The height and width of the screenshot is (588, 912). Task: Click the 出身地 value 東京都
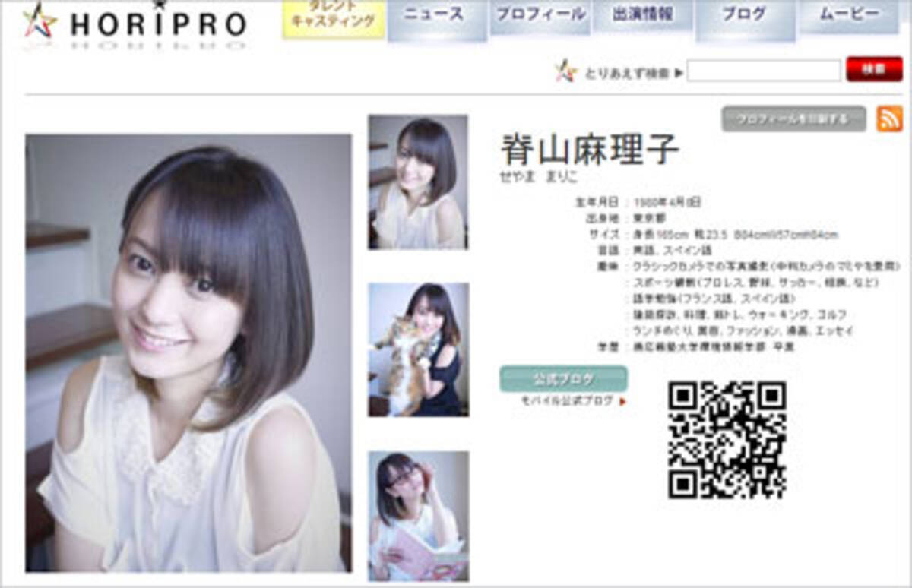tap(651, 219)
